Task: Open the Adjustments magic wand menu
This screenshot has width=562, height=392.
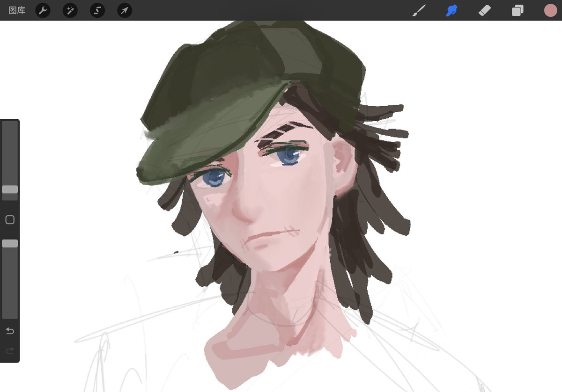Action: coord(70,10)
